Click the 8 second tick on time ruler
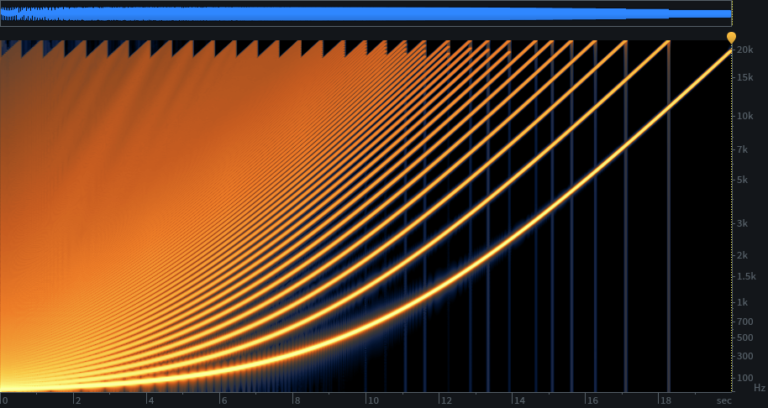Screen dimensions: 768x408 pyautogui.click(x=298, y=400)
